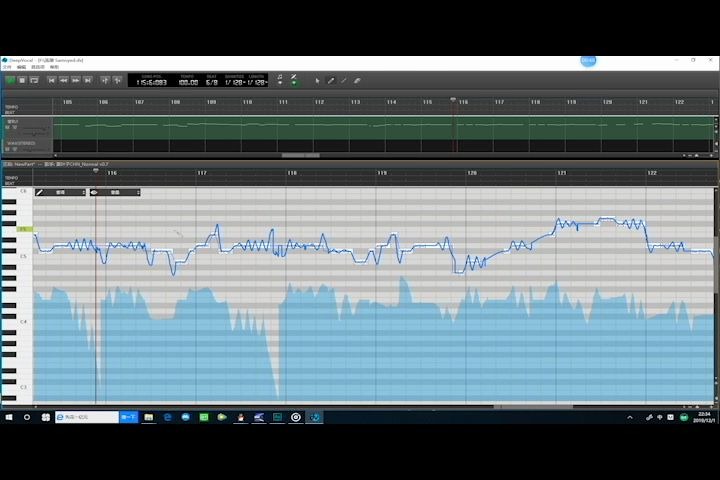
Task: Click the blue timer badge in the title bar
Action: pos(588,61)
